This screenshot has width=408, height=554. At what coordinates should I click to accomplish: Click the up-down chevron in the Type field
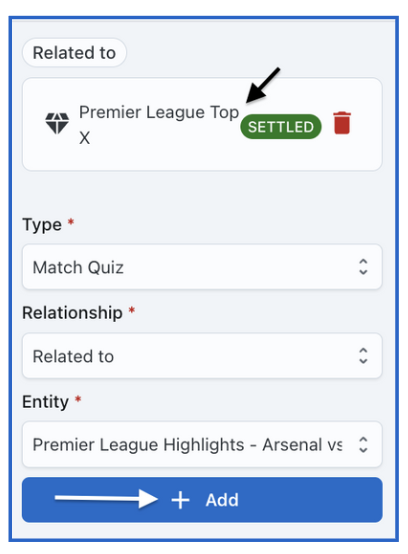coord(363,267)
